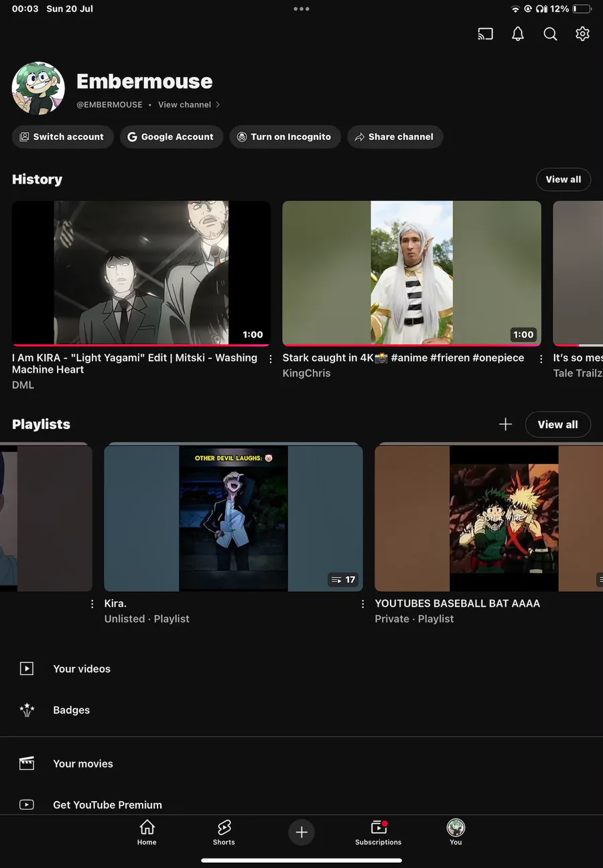Open Stark caught in 4K thumbnail
The width and height of the screenshot is (603, 868).
pyautogui.click(x=411, y=273)
